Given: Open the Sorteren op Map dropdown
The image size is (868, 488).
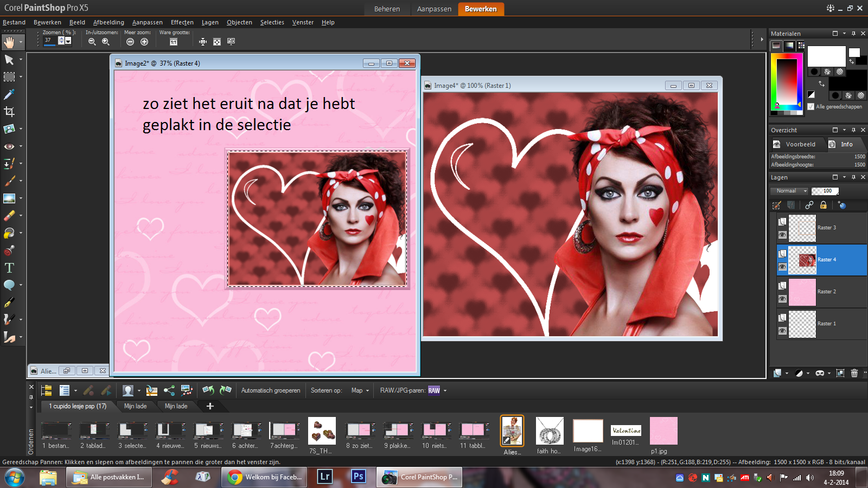Looking at the screenshot, I should (360, 390).
